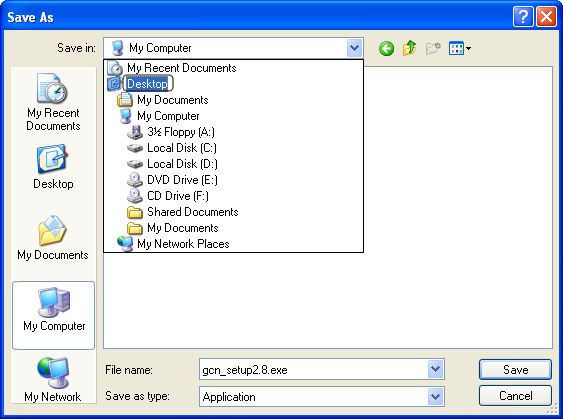Image resolution: width=563 pixels, height=419 pixels.
Task: Go up one folder level icon
Action: click(410, 48)
